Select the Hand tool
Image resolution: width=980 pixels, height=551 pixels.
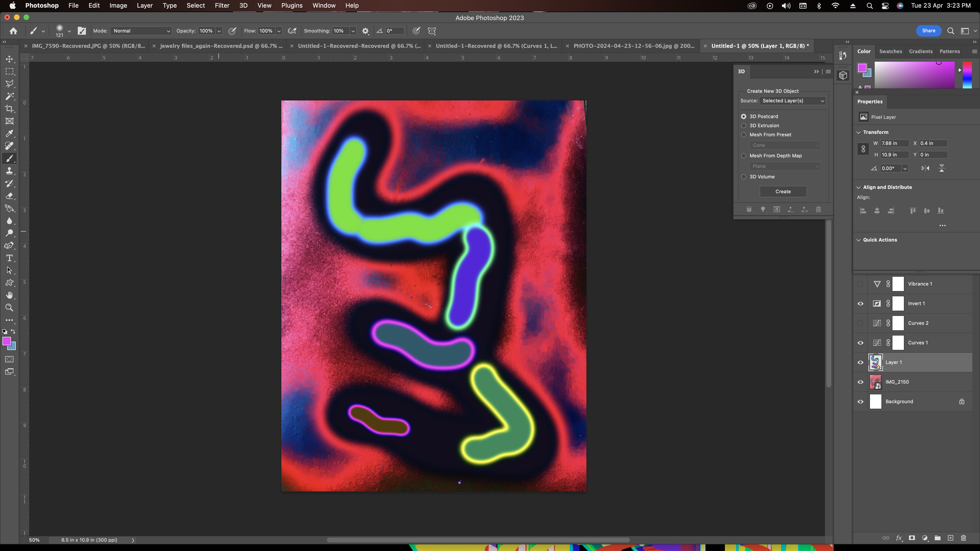click(10, 295)
